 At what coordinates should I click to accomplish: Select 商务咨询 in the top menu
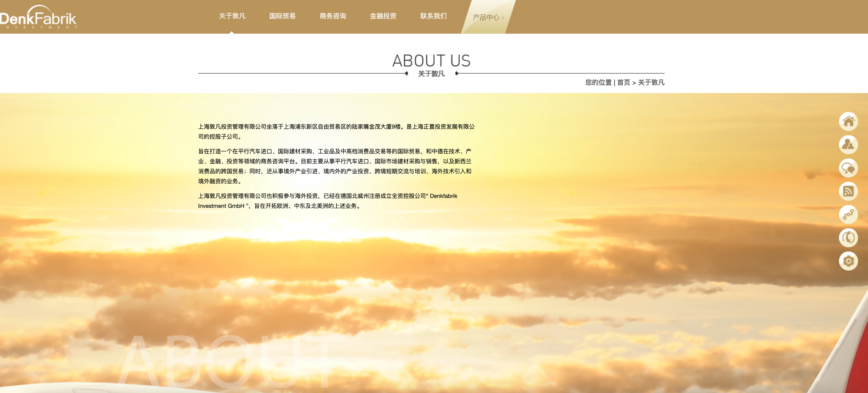pos(333,16)
